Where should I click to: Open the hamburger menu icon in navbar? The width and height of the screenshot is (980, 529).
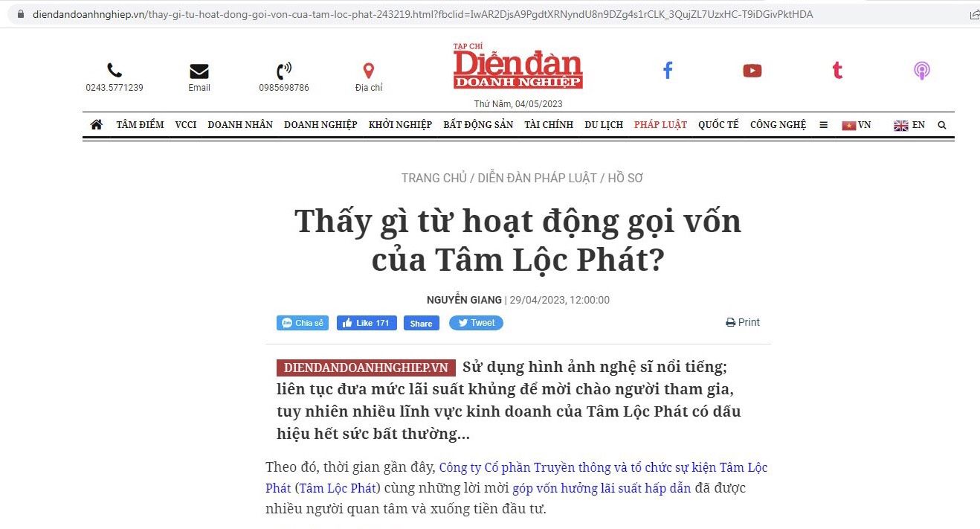click(x=824, y=125)
